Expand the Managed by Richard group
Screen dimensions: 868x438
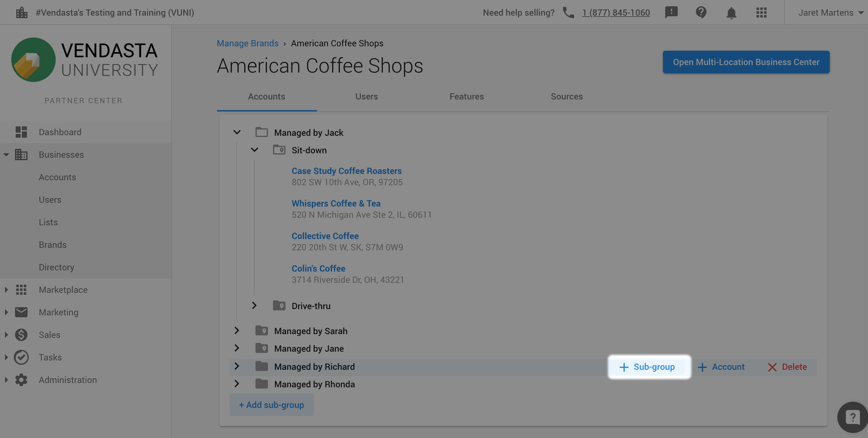(x=237, y=366)
